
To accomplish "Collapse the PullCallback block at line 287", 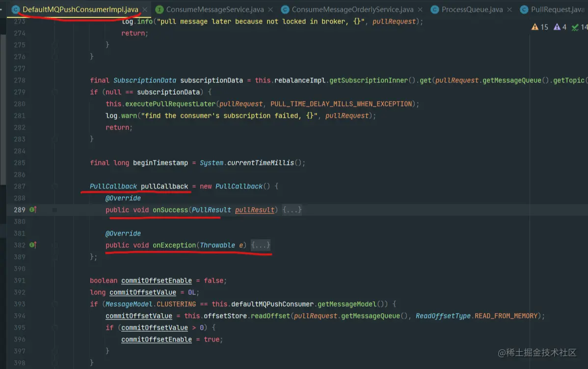I will (55, 186).
